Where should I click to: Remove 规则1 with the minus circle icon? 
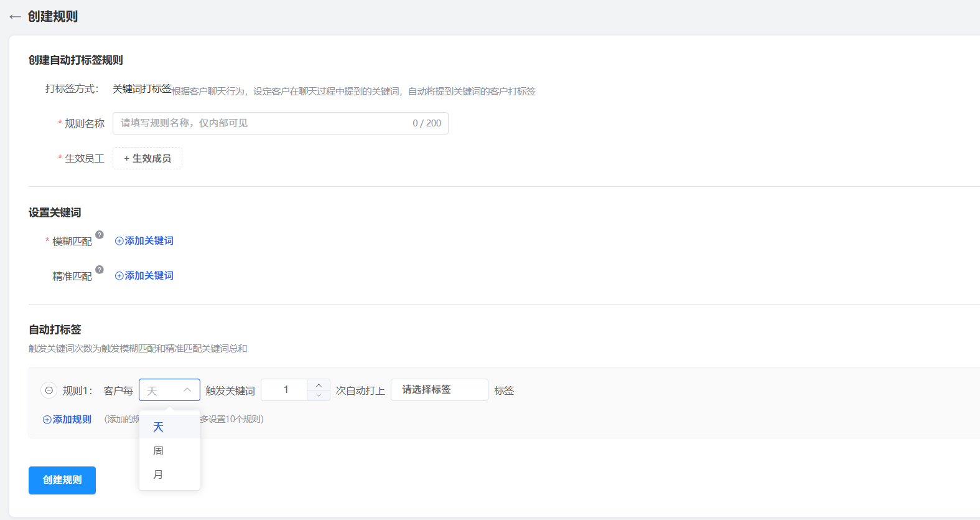tap(49, 390)
